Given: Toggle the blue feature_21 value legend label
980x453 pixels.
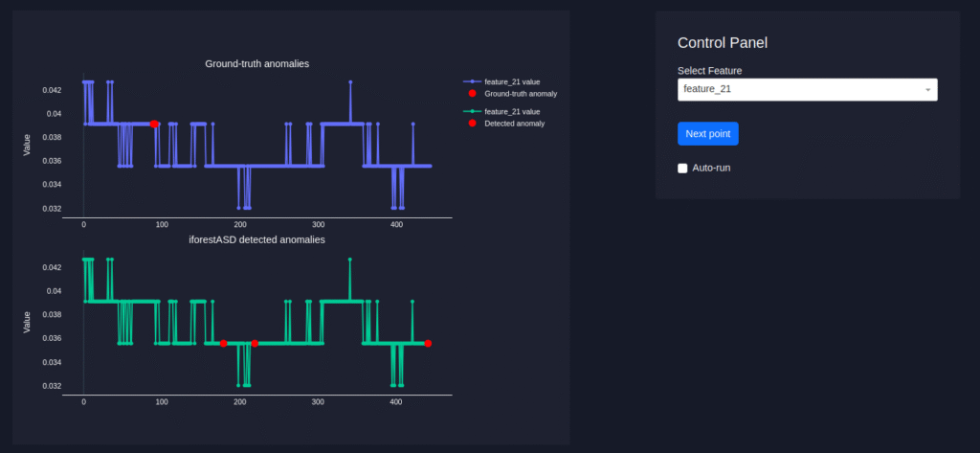Looking at the screenshot, I should [512, 82].
